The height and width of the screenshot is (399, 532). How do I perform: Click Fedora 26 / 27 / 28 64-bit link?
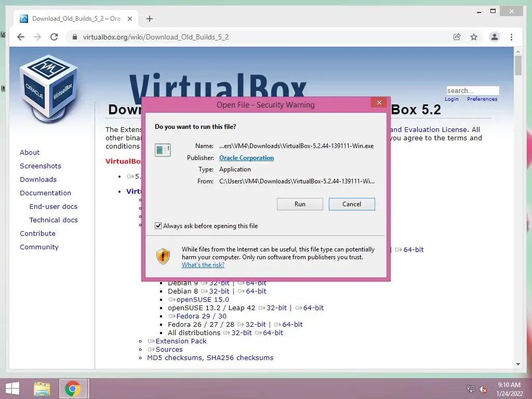[292, 324]
